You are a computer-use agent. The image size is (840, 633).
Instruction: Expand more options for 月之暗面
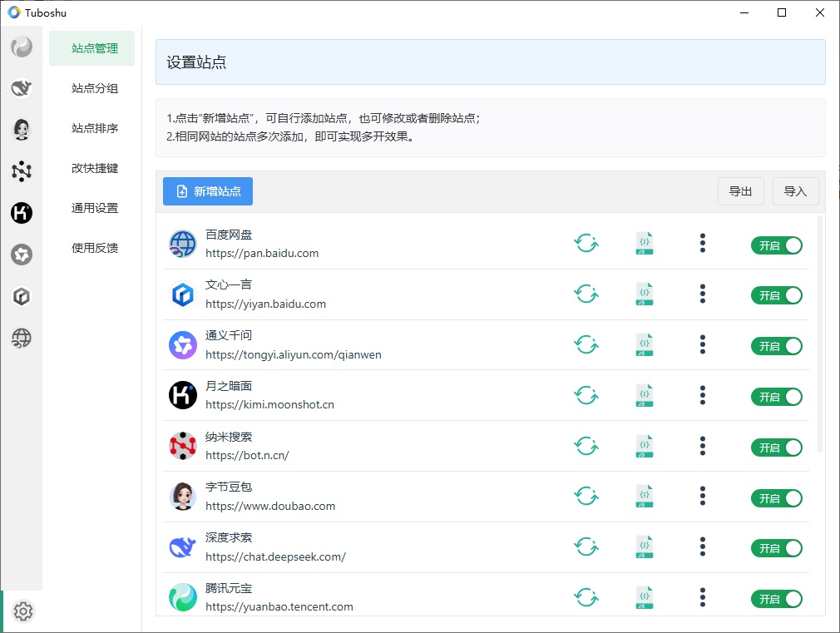tap(703, 396)
